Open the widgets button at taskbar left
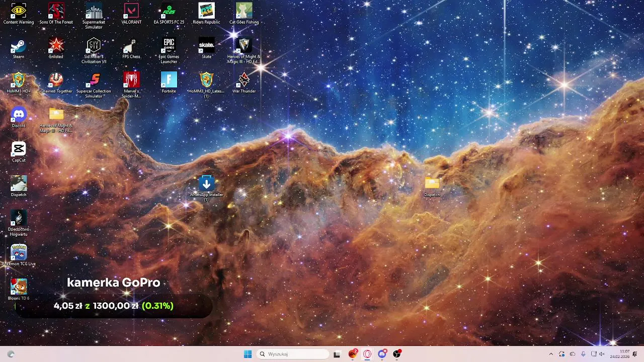644x362 pixels. click(x=11, y=354)
